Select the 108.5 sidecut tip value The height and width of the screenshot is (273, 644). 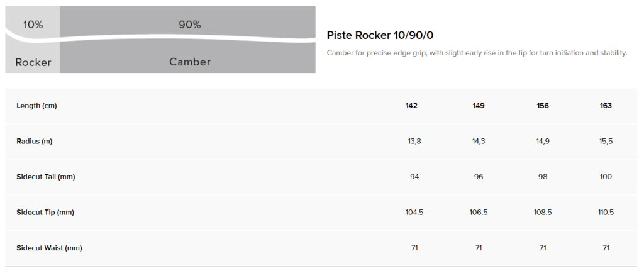pos(543,213)
